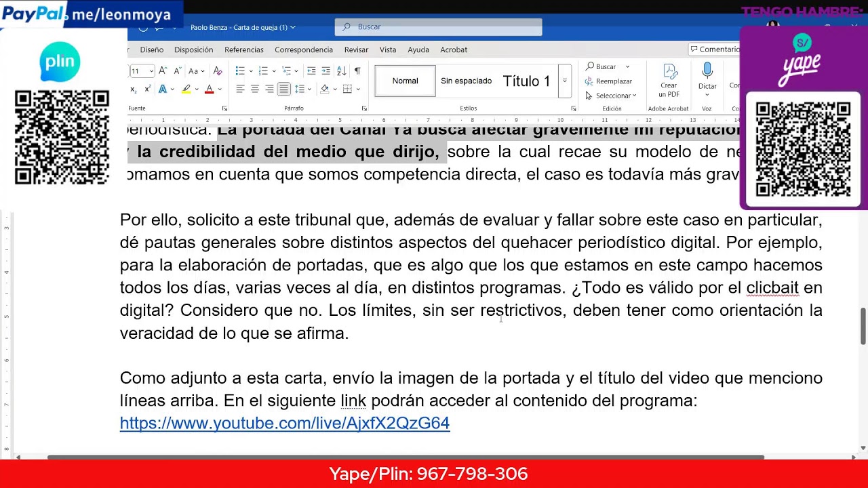
Task: Apply the Título 1 style
Action: click(526, 81)
